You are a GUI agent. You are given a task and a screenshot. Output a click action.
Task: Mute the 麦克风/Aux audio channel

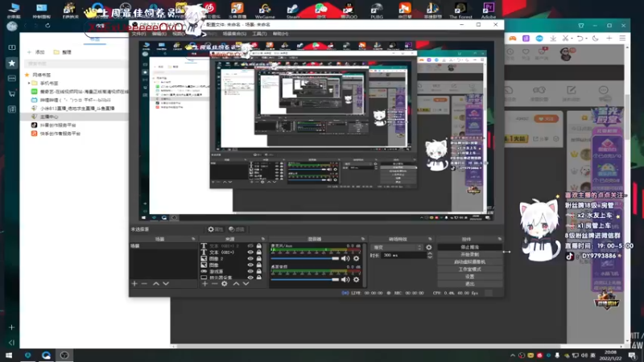click(345, 258)
